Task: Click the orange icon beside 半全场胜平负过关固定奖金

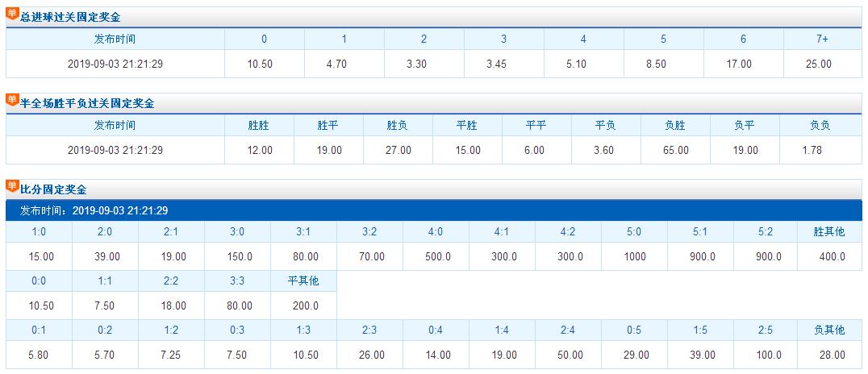Action: click(12, 101)
